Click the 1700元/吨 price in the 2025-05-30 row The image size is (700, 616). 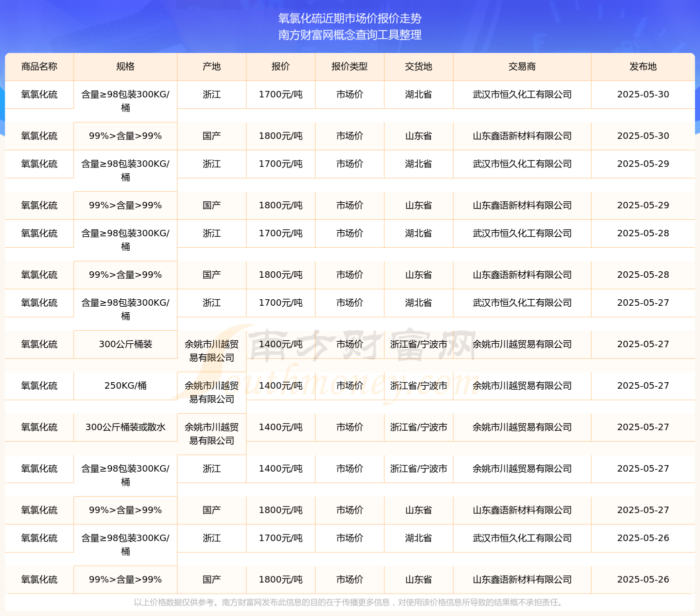281,94
